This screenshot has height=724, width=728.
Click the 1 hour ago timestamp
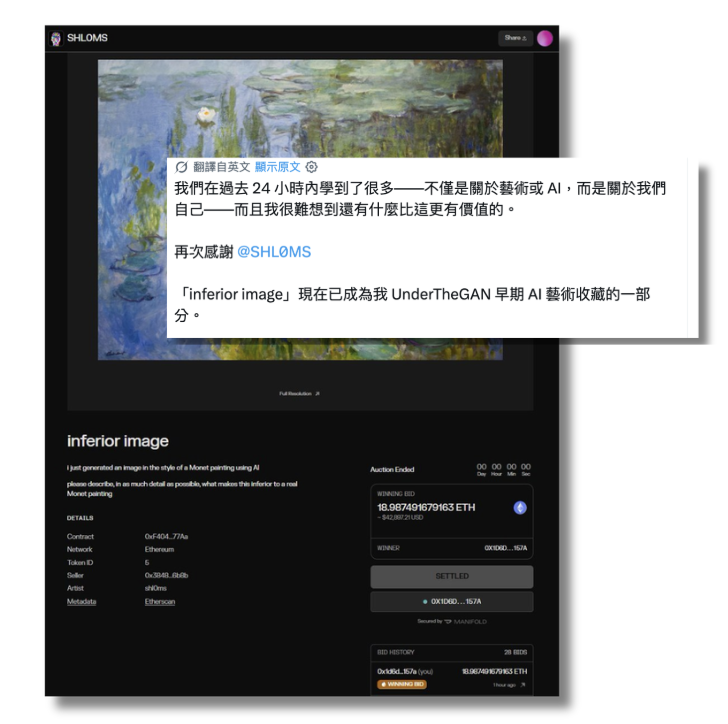(x=504, y=685)
